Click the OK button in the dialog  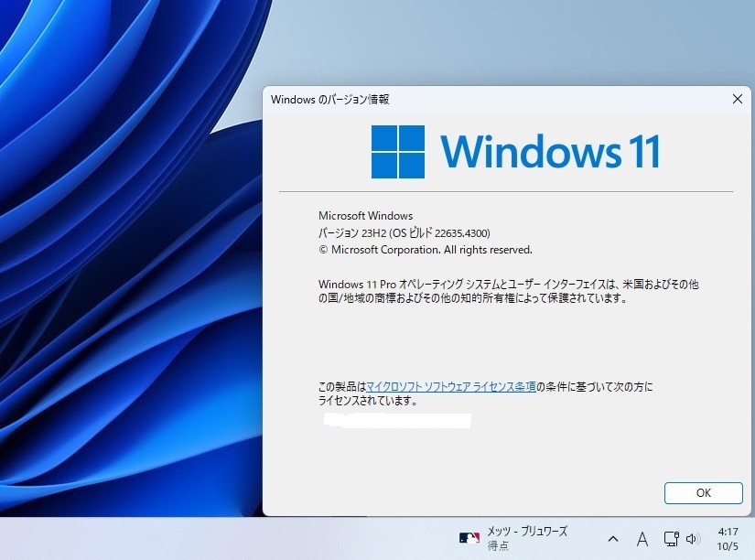703,492
